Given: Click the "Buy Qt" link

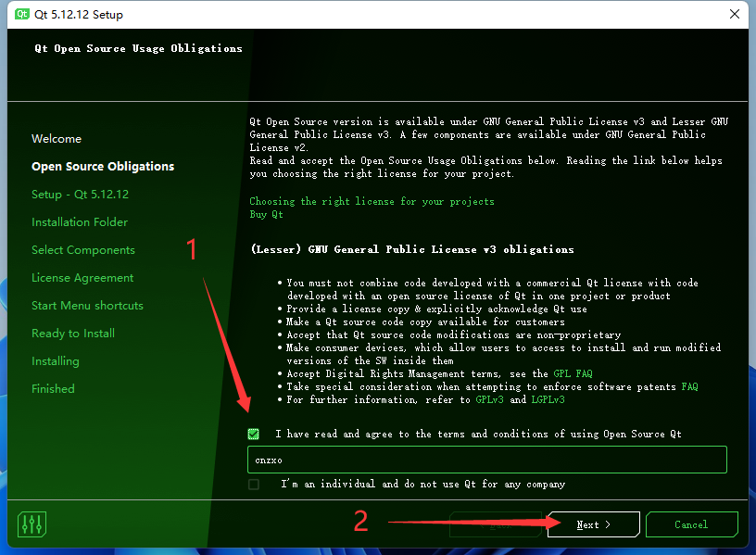Looking at the screenshot, I should coord(267,213).
